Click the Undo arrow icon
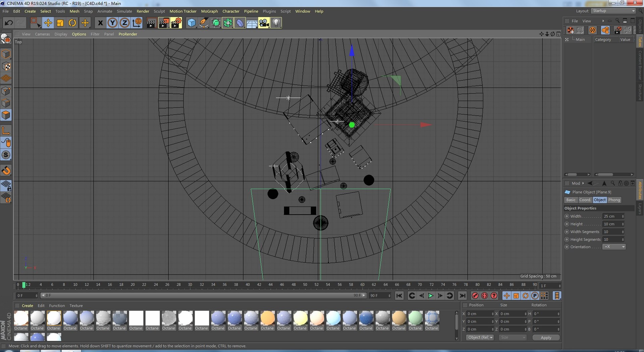 click(9, 23)
